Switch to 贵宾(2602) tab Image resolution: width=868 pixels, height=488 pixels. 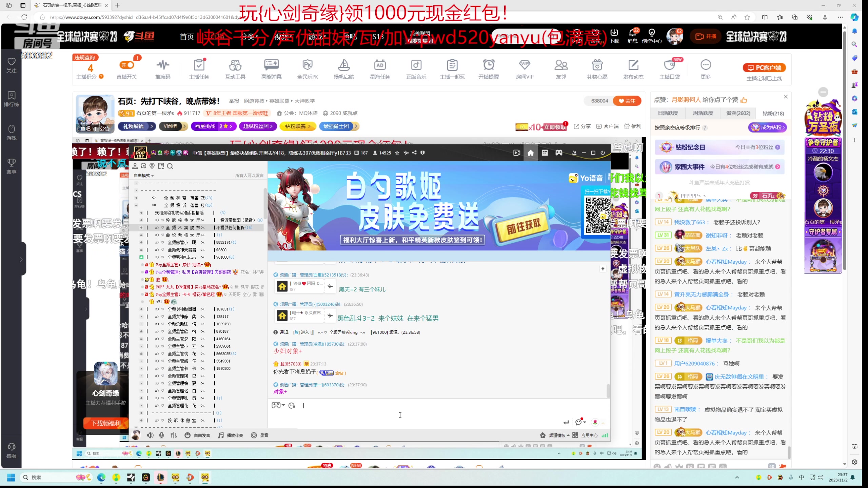(738, 113)
